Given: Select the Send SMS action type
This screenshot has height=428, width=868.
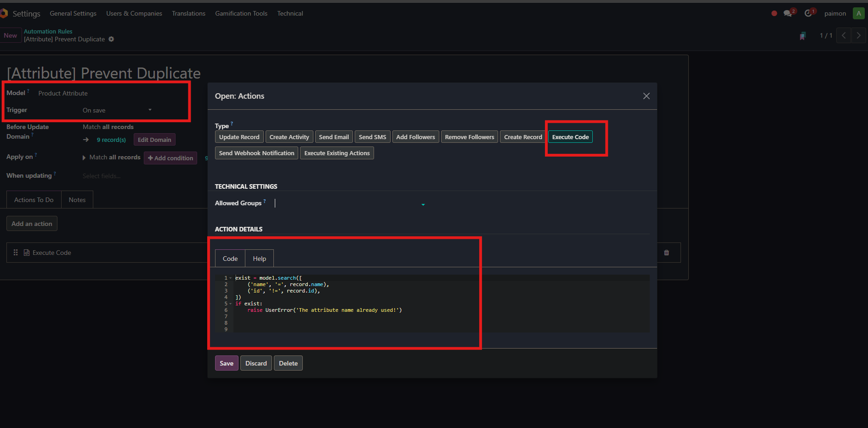Looking at the screenshot, I should (x=373, y=137).
